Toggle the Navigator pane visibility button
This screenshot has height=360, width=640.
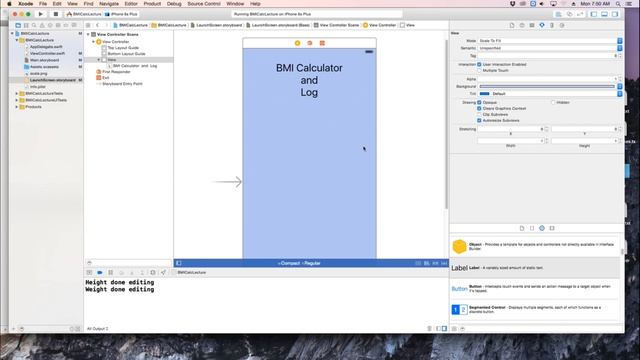coord(594,14)
